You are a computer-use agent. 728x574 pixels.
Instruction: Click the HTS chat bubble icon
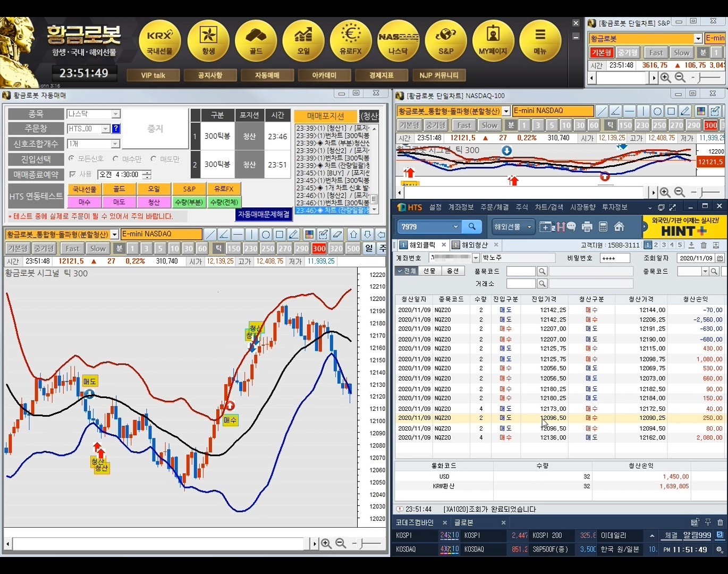571,227
